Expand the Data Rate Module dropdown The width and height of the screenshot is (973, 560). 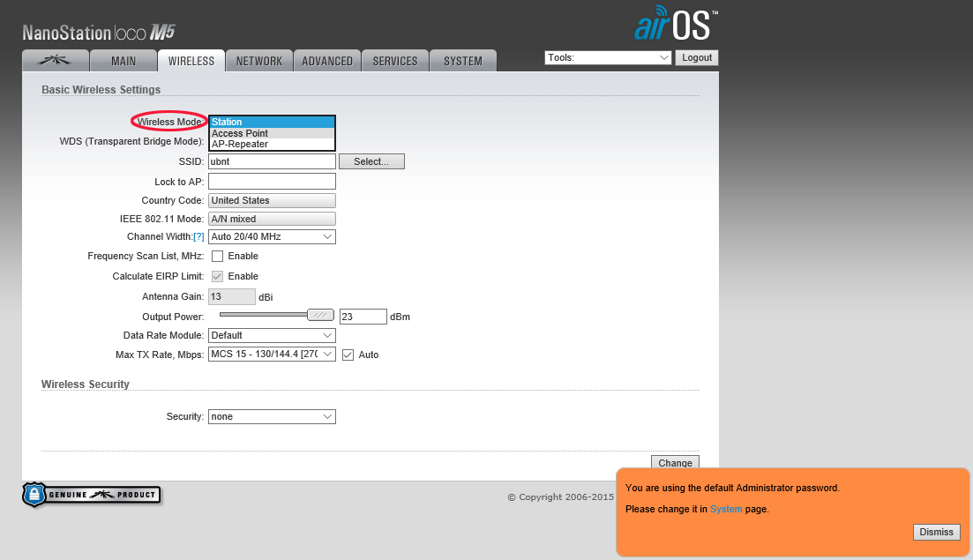click(272, 335)
